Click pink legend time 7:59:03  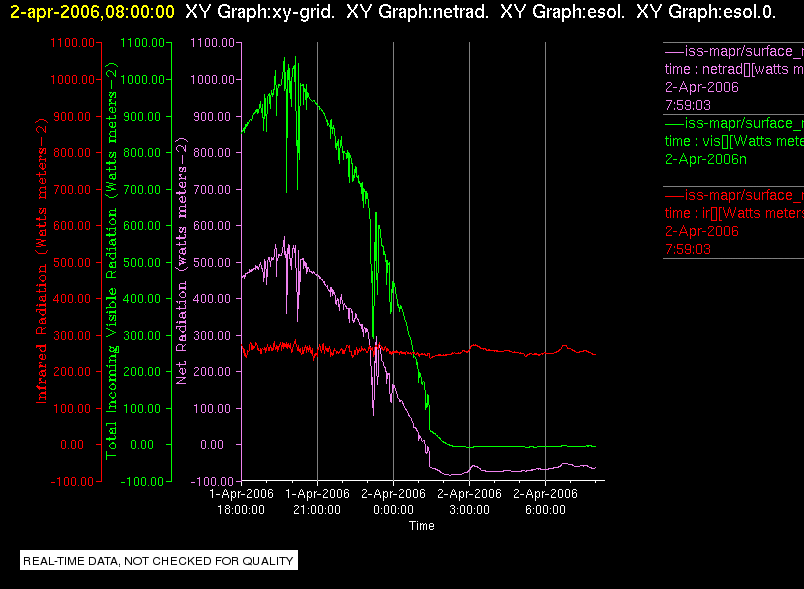pos(688,106)
